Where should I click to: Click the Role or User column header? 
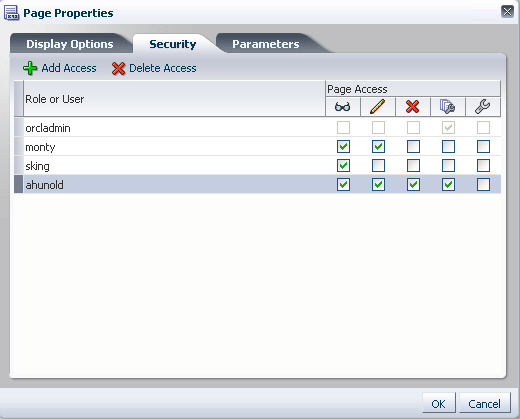point(174,99)
